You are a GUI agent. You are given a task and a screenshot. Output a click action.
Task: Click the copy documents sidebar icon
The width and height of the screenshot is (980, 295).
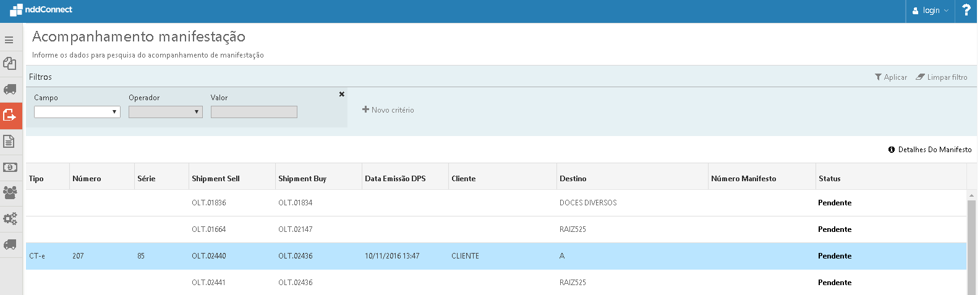10,63
